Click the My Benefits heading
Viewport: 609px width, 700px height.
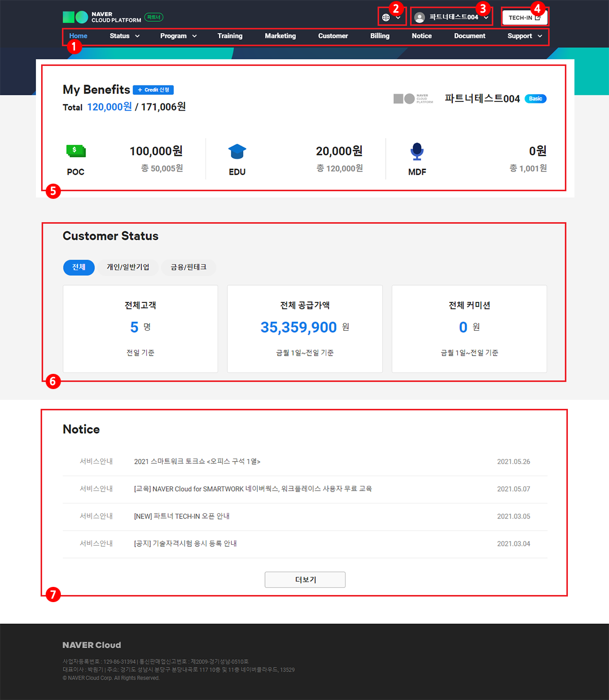pyautogui.click(x=96, y=90)
